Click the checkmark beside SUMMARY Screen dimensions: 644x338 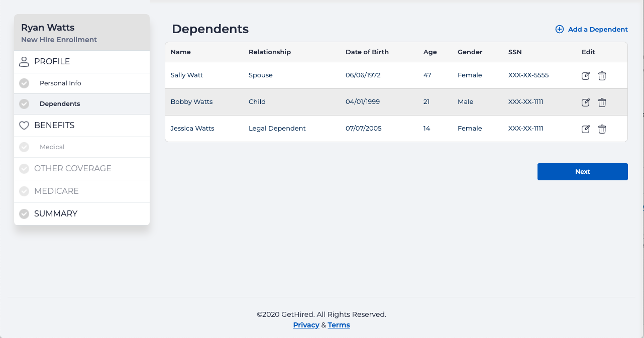coord(24,213)
